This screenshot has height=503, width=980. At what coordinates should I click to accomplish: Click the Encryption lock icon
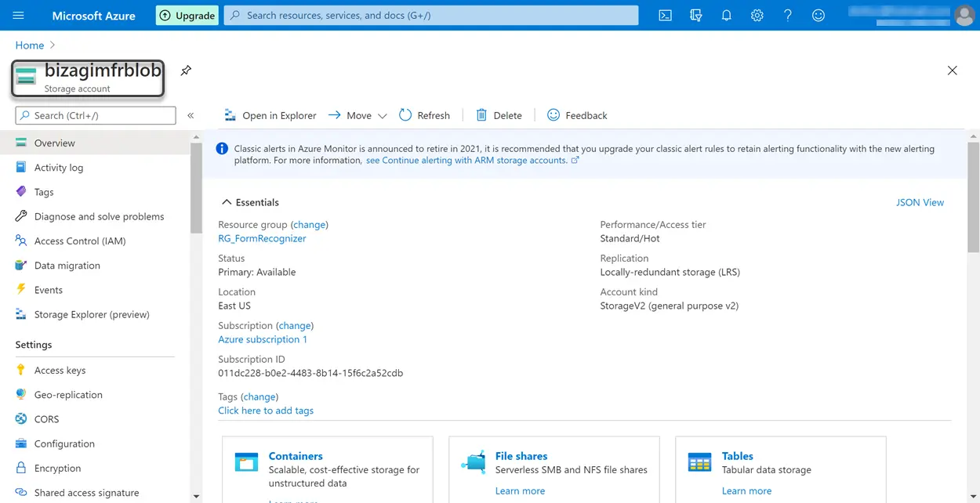tap(21, 469)
